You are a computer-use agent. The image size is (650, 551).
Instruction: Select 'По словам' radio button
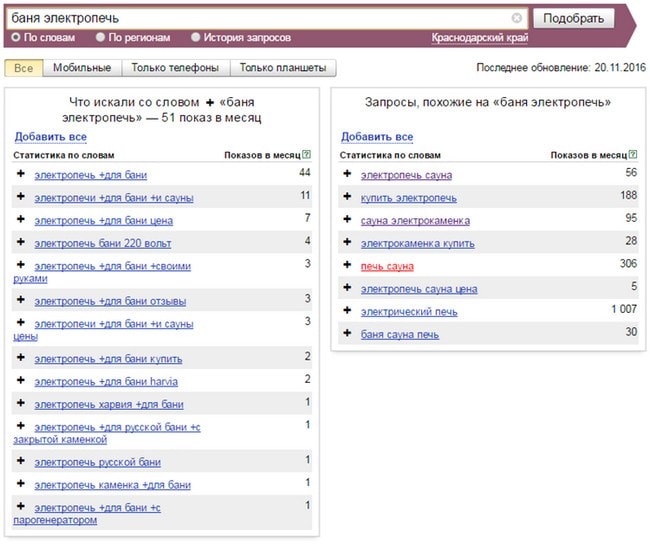[16, 37]
